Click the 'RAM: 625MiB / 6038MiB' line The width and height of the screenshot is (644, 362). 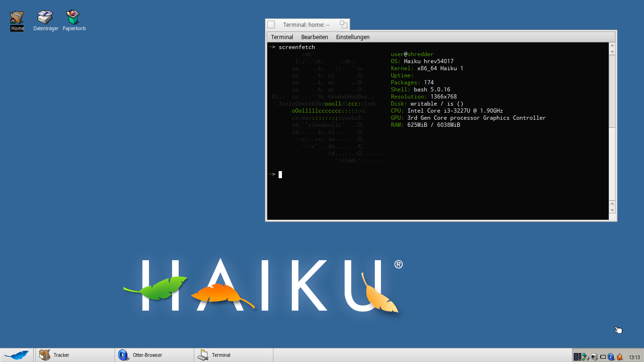tap(425, 125)
